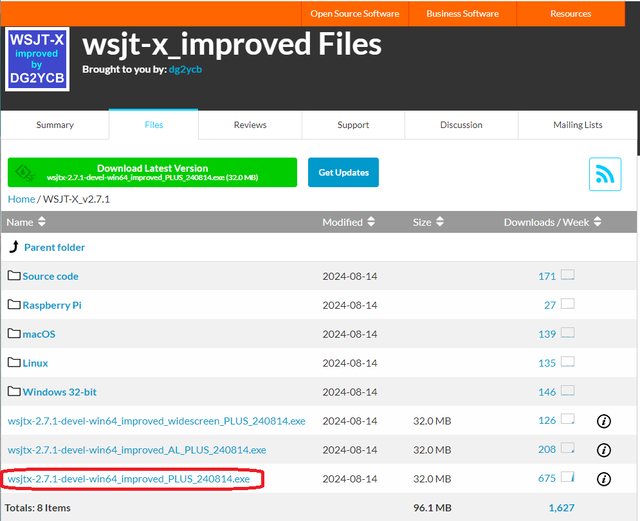The height and width of the screenshot is (521, 640).
Task: Open the dg2ycb author link
Action: tap(185, 69)
